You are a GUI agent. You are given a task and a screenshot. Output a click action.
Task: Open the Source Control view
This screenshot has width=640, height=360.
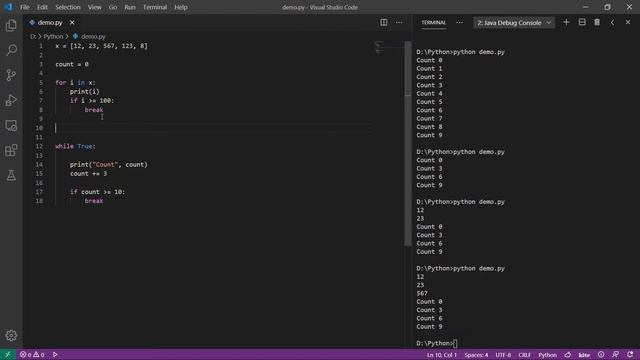[11, 75]
